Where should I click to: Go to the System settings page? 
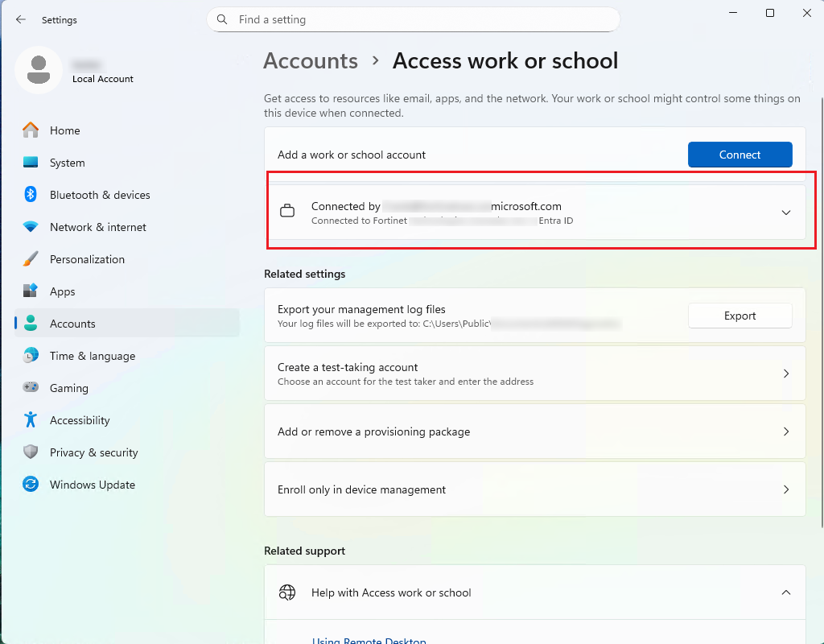pyautogui.click(x=67, y=163)
